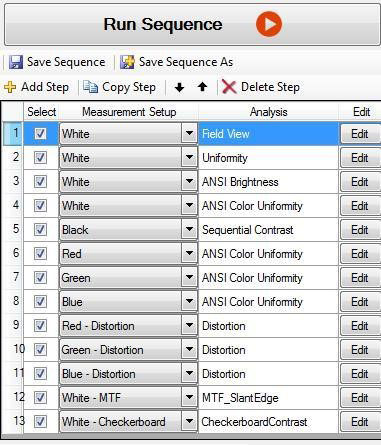This screenshot has width=381, height=445.
Task: Click the Measurement Setup column header
Action: [129, 112]
